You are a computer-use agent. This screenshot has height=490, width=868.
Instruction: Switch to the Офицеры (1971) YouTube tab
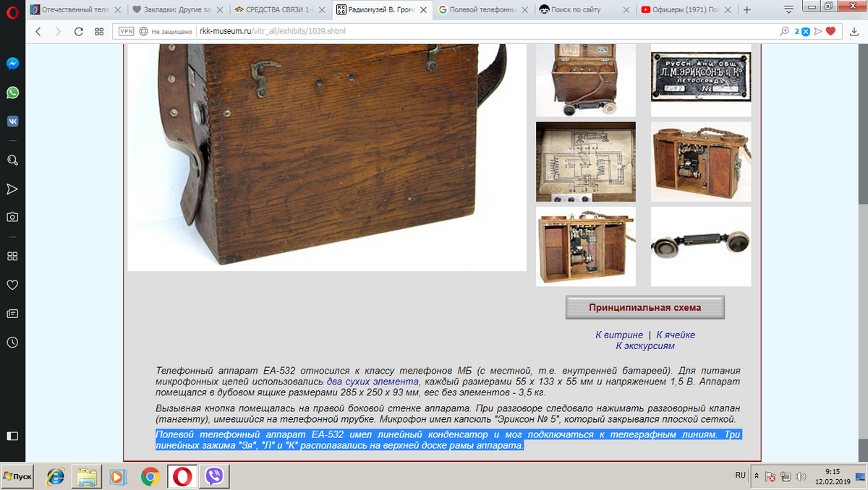(x=688, y=10)
